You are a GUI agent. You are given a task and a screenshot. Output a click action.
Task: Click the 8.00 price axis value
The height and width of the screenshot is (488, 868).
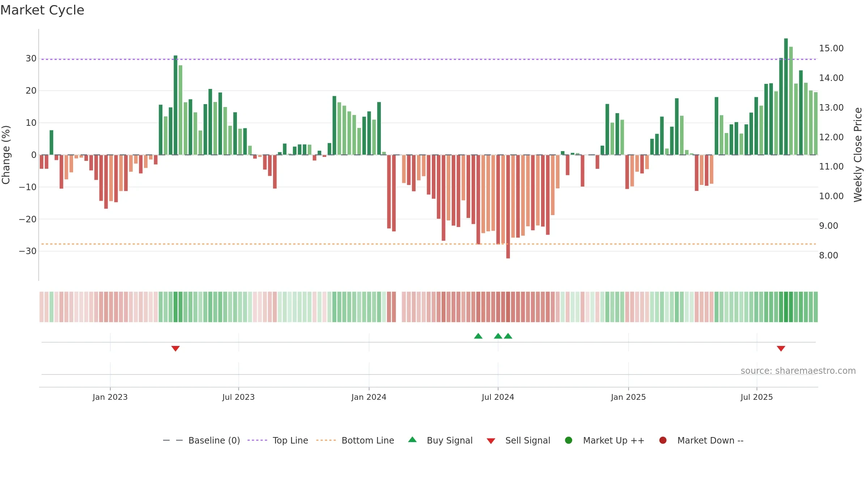coord(829,255)
